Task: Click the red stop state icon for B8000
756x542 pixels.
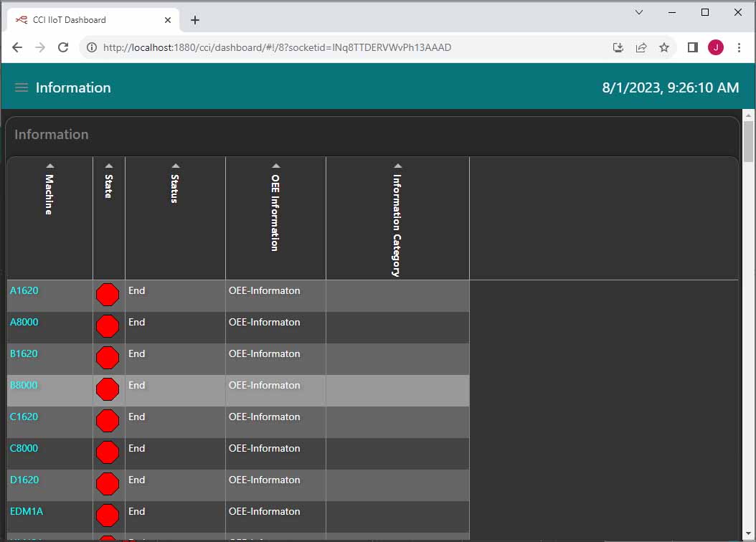Action: [108, 389]
